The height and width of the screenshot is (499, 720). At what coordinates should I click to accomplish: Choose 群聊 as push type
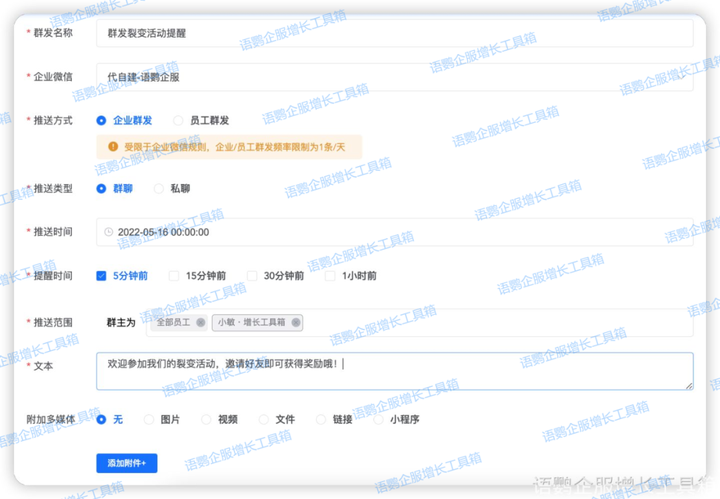pos(102,188)
